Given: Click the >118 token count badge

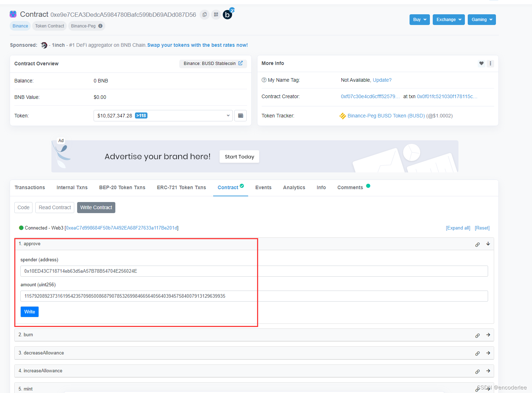Looking at the screenshot, I should coord(141,116).
